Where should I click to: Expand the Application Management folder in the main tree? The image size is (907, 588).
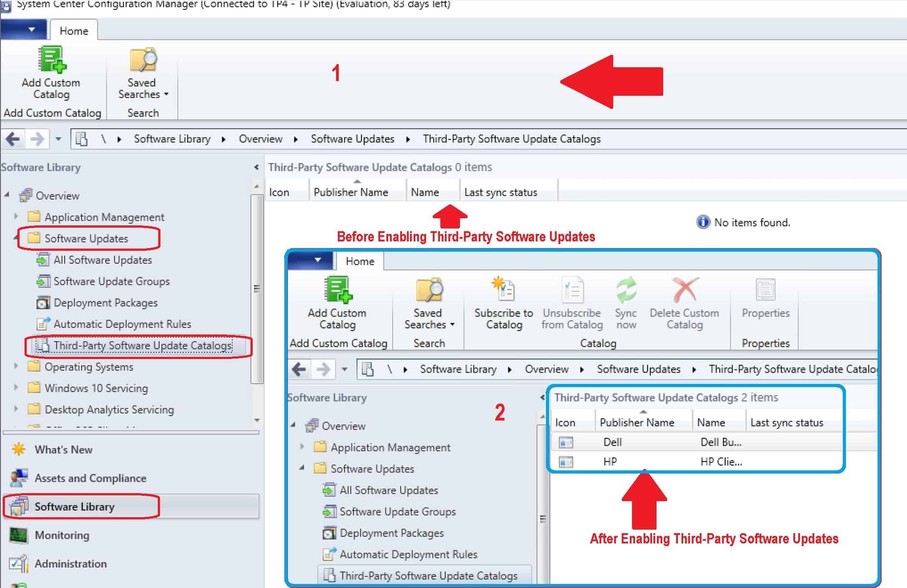point(16,216)
